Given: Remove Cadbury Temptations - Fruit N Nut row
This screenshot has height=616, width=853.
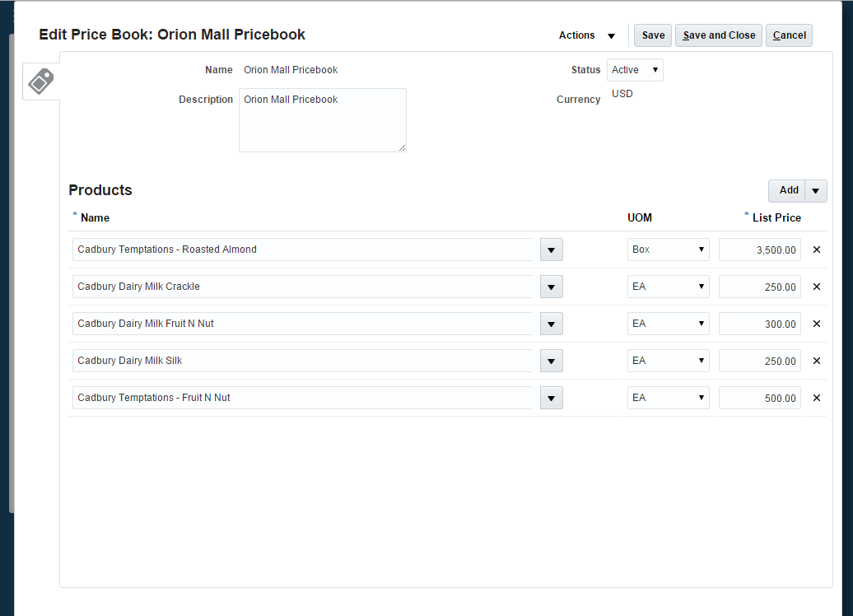Looking at the screenshot, I should point(817,398).
